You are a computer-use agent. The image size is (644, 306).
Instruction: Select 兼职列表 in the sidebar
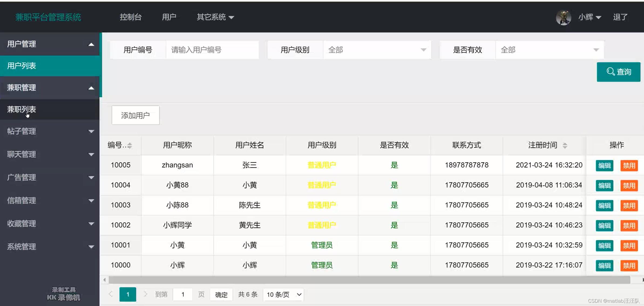pos(50,109)
